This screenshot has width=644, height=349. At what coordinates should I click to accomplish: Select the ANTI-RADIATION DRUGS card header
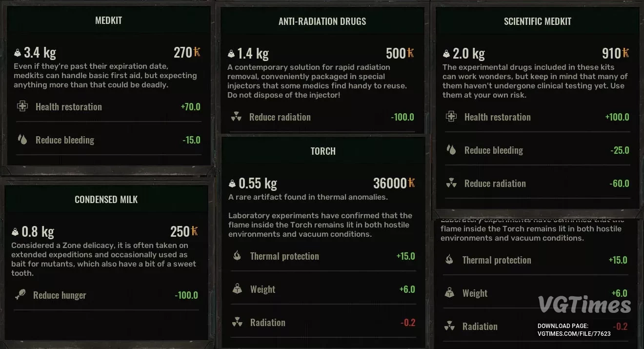322,21
